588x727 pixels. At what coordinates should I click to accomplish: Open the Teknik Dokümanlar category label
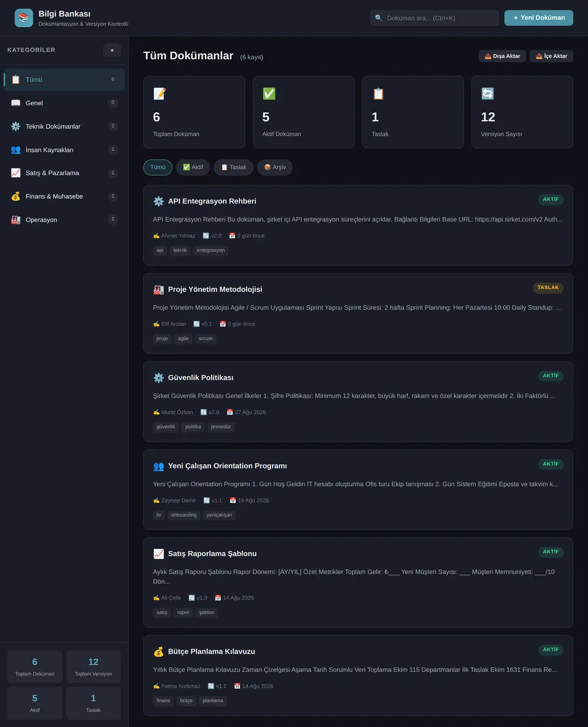[x=53, y=126]
